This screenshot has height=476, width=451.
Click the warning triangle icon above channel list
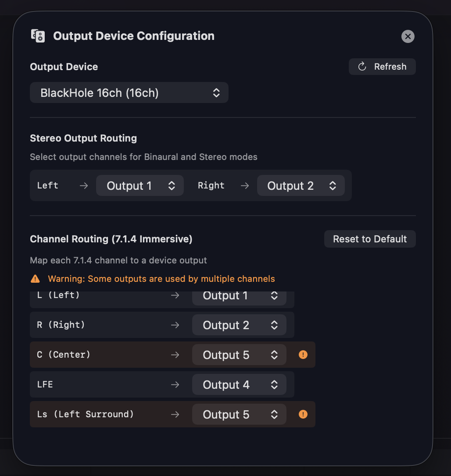point(35,278)
